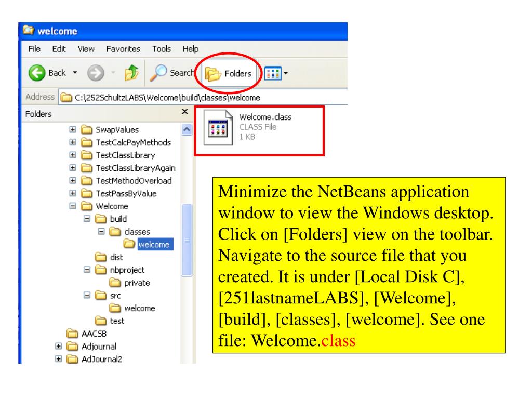Collapse the Welcome project folder
The width and height of the screenshot is (532, 399).
[x=73, y=206]
